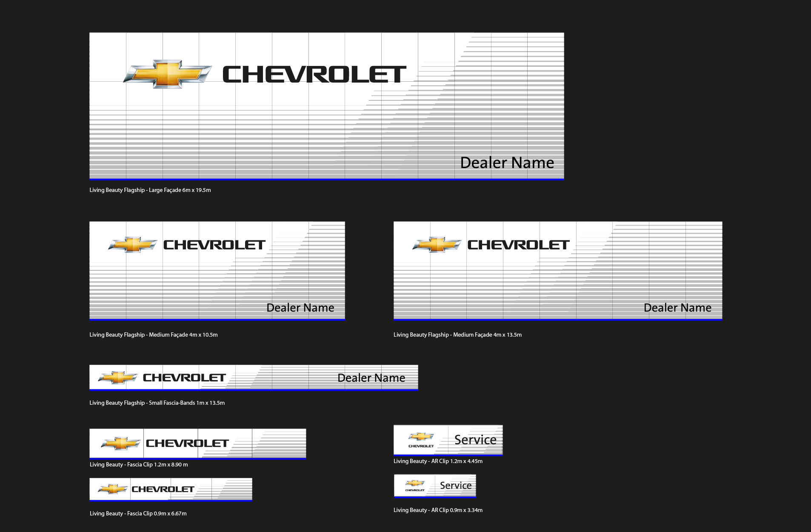811x532 pixels.
Task: Click Dealer Name on the 4m x 10.5m façade
Action: click(x=300, y=308)
